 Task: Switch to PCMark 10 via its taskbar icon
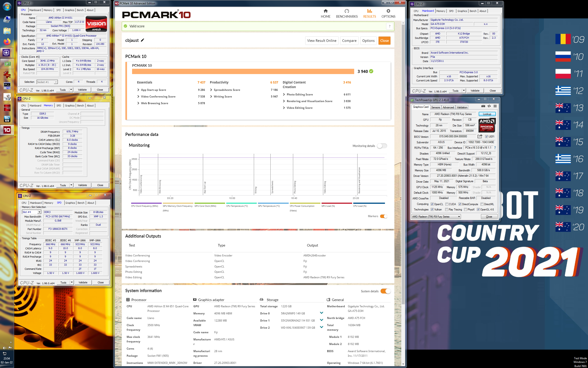click(x=7, y=130)
